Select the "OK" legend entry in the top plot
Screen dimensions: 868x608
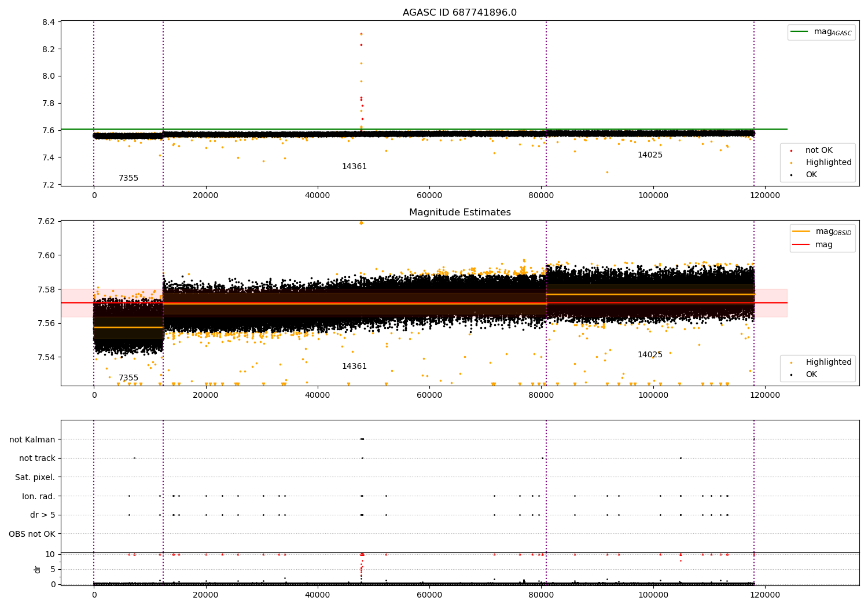click(811, 174)
